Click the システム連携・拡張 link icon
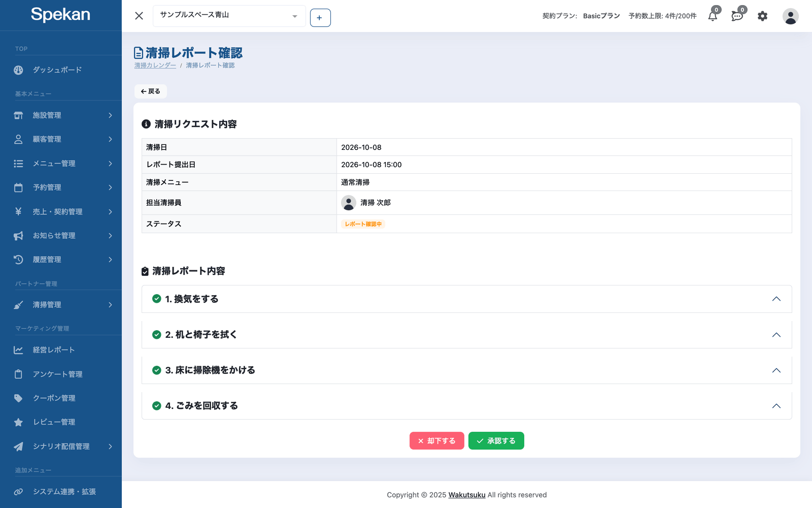The height and width of the screenshot is (508, 812). (18, 492)
